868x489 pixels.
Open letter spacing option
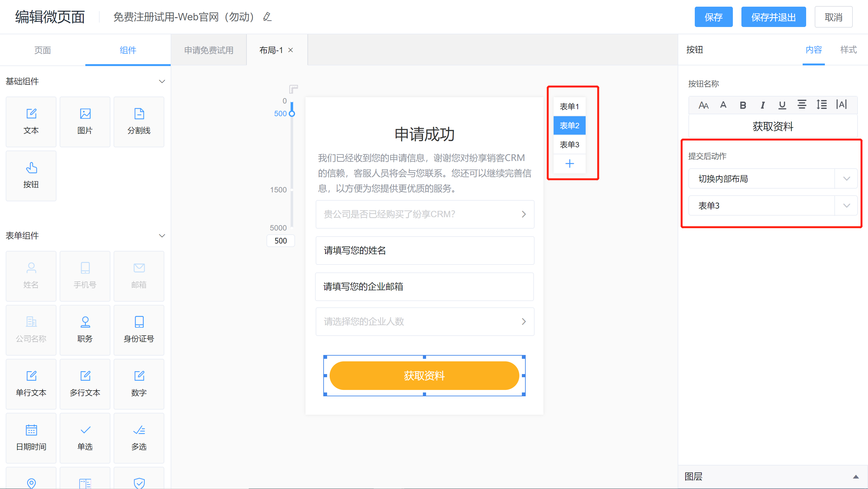pos(841,104)
